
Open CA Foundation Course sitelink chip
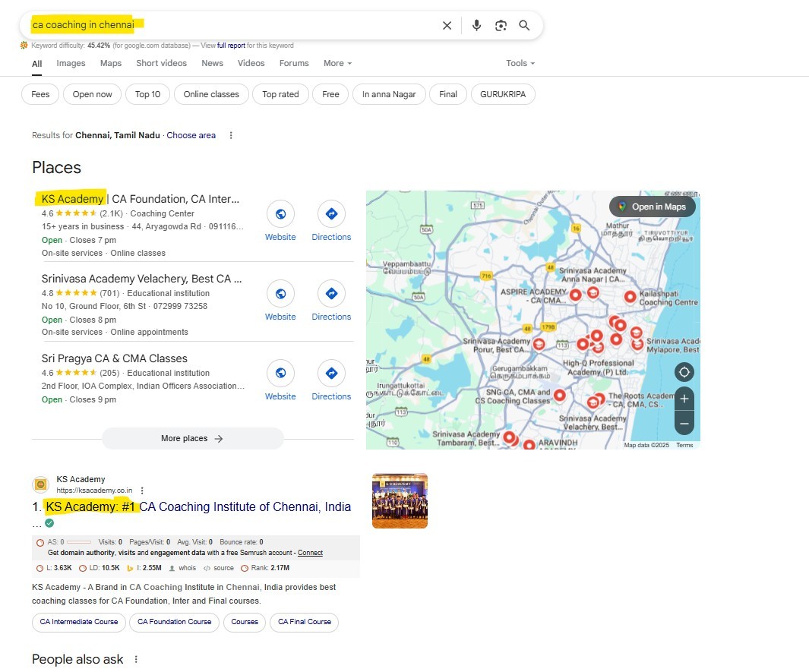click(x=175, y=622)
